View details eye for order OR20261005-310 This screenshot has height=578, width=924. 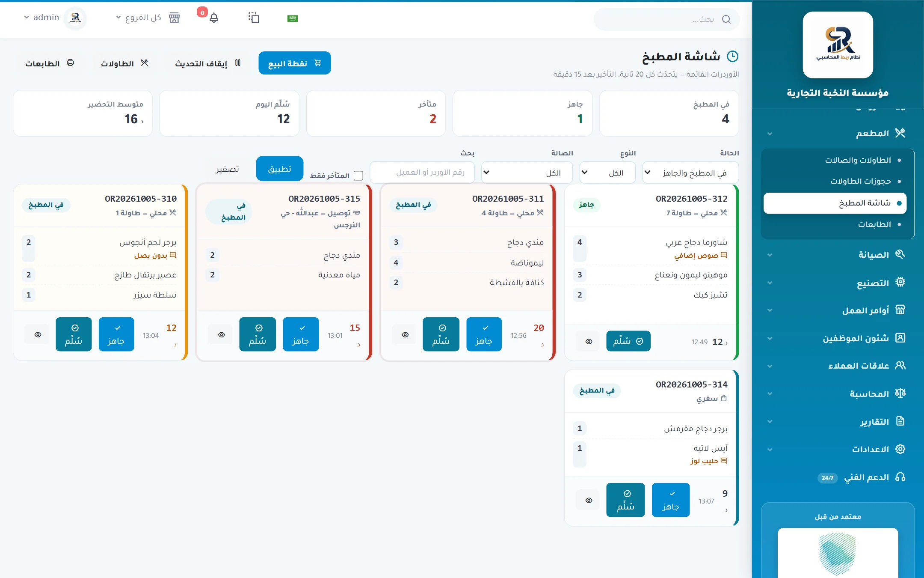tap(38, 334)
